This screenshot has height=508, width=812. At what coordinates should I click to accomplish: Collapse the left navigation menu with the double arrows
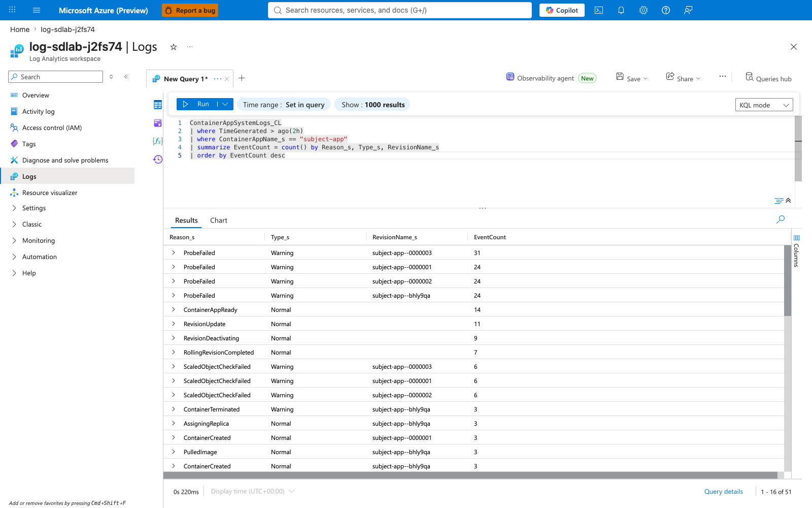[x=126, y=77]
